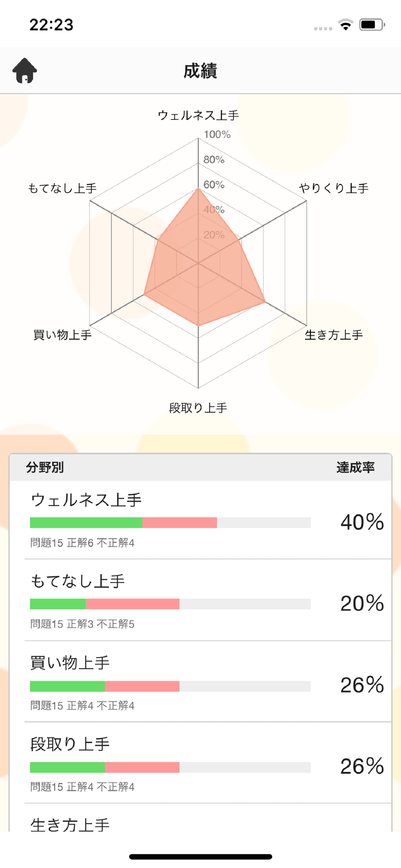
Task: Tap the 分野別 column header
Action: [x=45, y=467]
